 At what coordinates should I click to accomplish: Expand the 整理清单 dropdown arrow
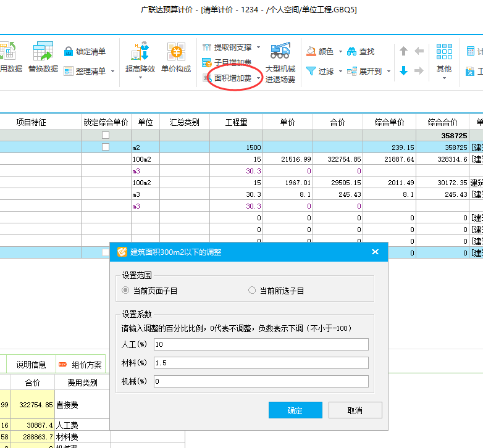(x=113, y=72)
